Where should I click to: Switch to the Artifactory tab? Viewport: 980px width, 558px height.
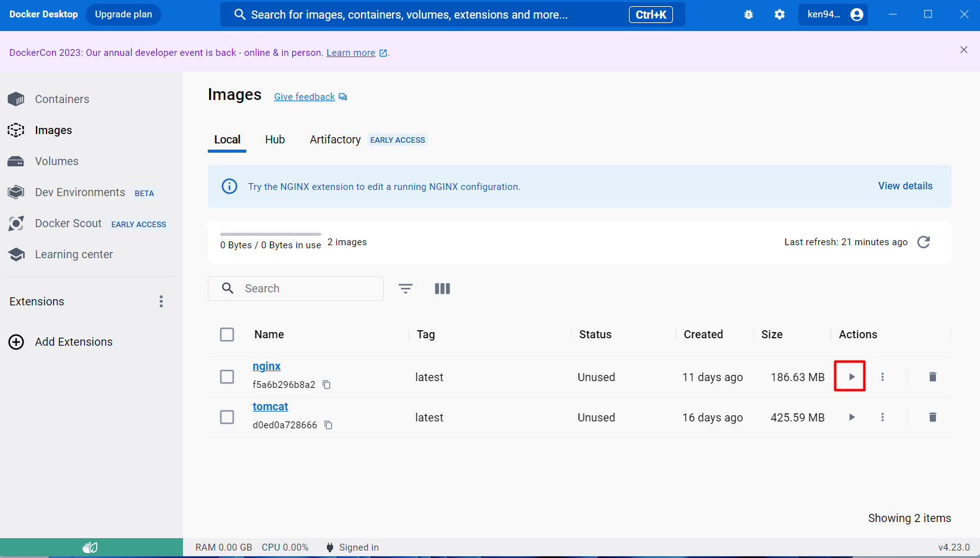coord(335,140)
